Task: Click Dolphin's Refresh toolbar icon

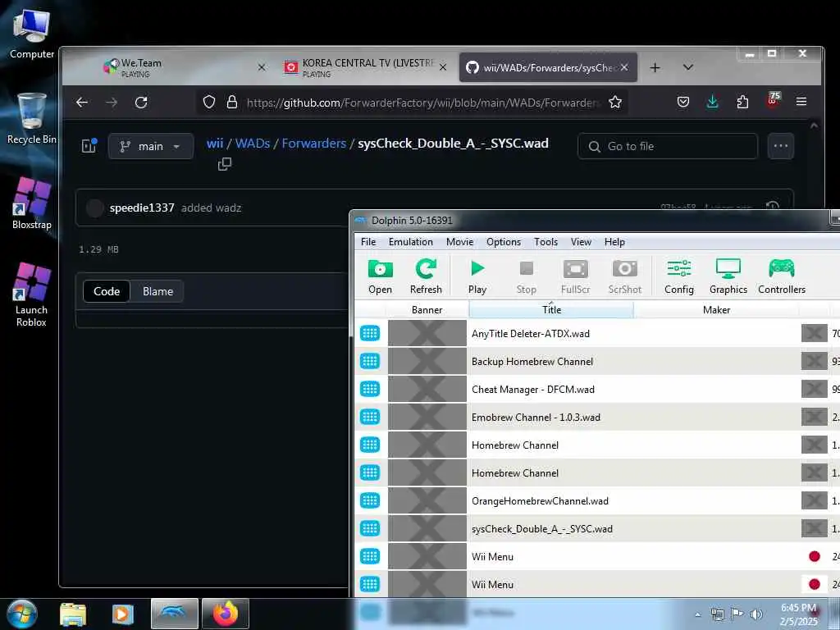Action: pos(426,276)
